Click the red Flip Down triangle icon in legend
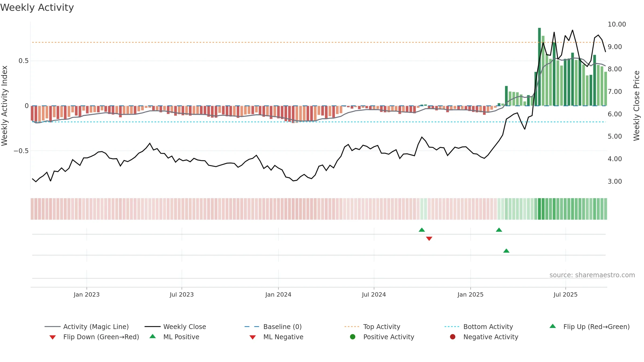The image size is (644, 362). [53, 337]
